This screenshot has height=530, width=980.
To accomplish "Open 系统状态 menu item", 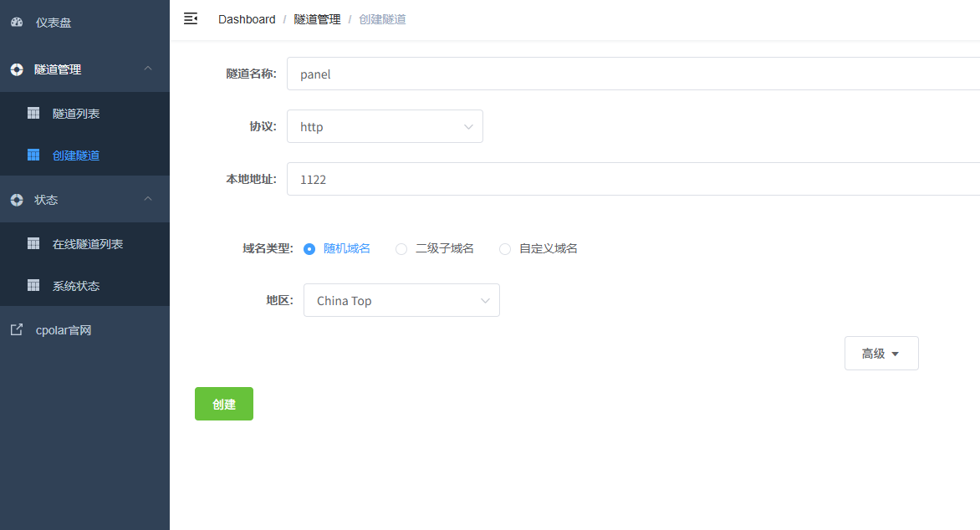I will tap(76, 286).
